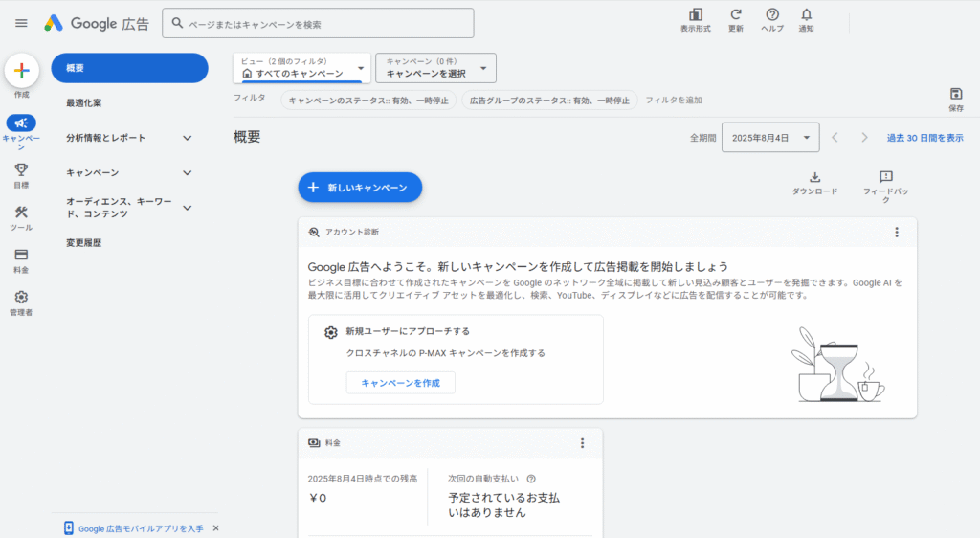Screen dimensions: 980x538
Task: Click the 全期間 label
Action: (x=702, y=138)
